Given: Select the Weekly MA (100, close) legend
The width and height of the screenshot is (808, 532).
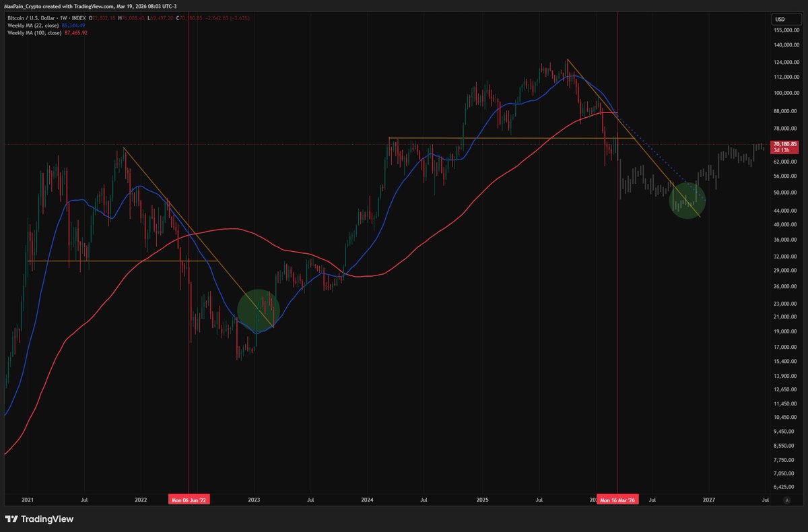Looking at the screenshot, I should pyautogui.click(x=33, y=32).
